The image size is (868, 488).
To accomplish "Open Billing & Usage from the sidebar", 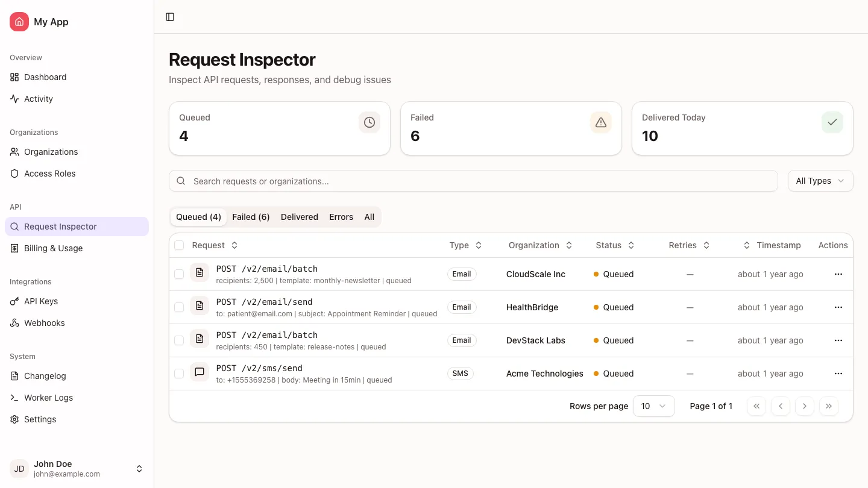I will [54, 248].
